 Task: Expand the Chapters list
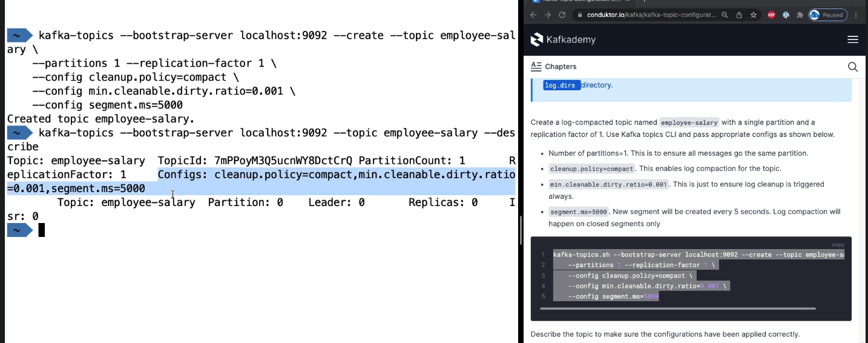click(x=553, y=67)
